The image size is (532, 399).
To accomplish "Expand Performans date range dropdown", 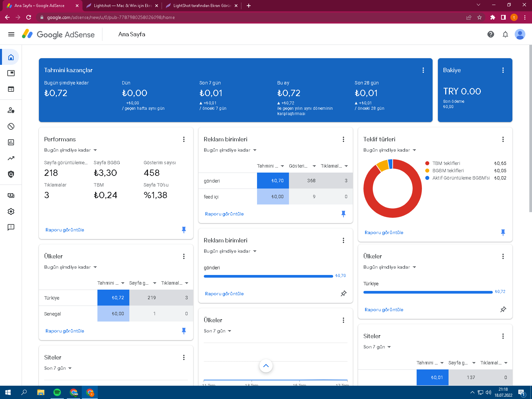I will [x=70, y=150].
